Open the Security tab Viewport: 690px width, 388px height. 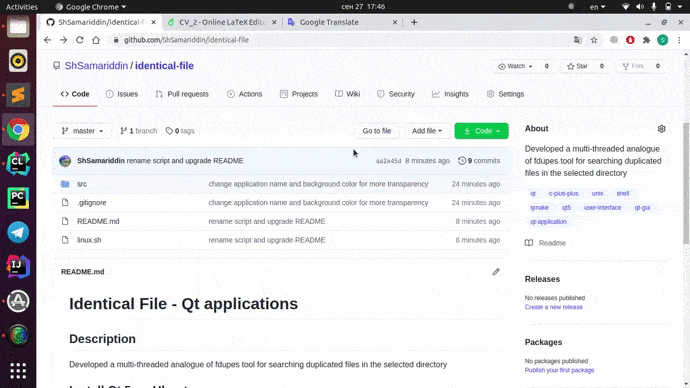[396, 94]
